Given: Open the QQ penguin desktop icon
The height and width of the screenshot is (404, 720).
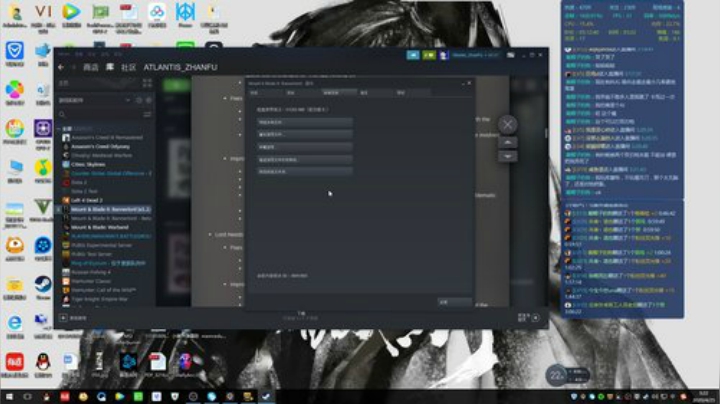Looking at the screenshot, I should coord(43,365).
